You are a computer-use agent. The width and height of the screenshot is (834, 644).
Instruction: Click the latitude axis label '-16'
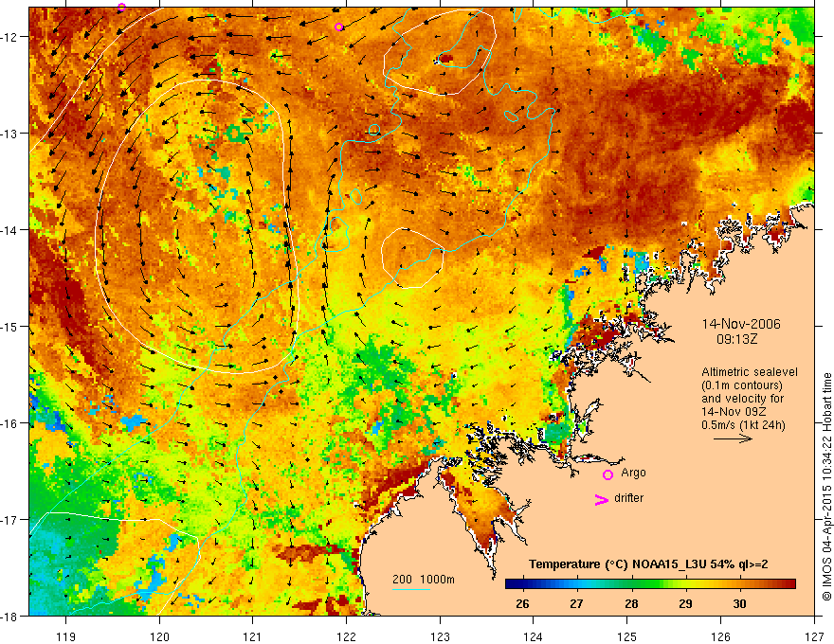(9, 423)
